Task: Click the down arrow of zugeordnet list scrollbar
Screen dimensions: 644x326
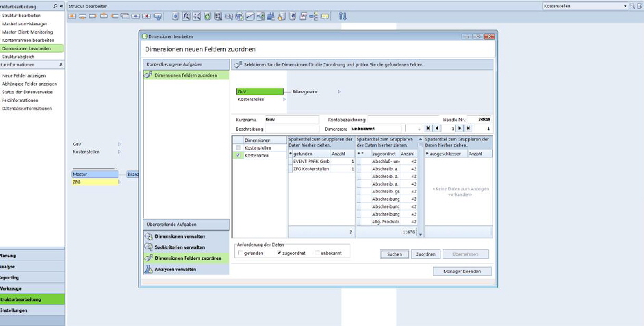Action: click(x=420, y=234)
